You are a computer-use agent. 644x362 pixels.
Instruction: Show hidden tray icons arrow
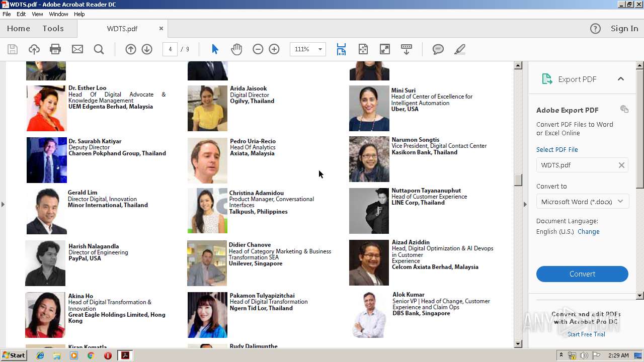coord(561,355)
